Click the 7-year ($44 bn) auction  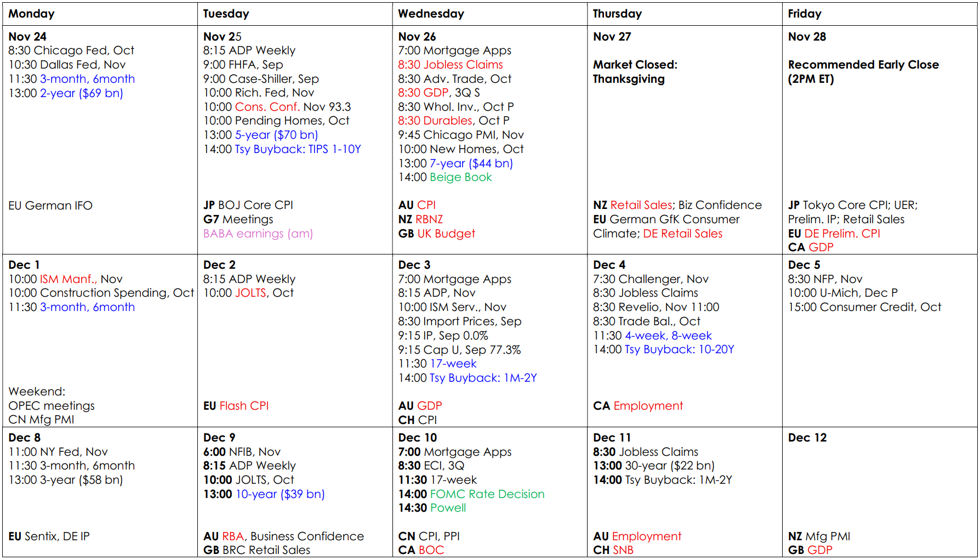pos(471,163)
